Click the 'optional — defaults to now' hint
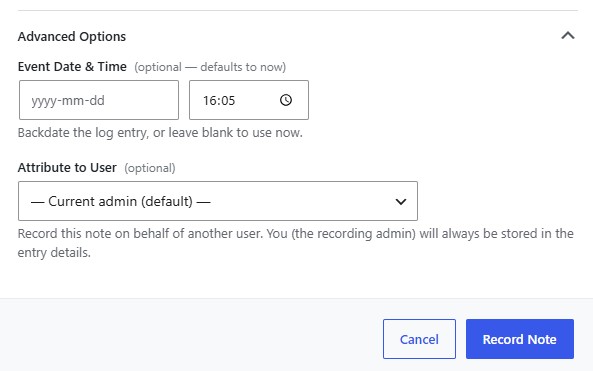 tap(210, 67)
